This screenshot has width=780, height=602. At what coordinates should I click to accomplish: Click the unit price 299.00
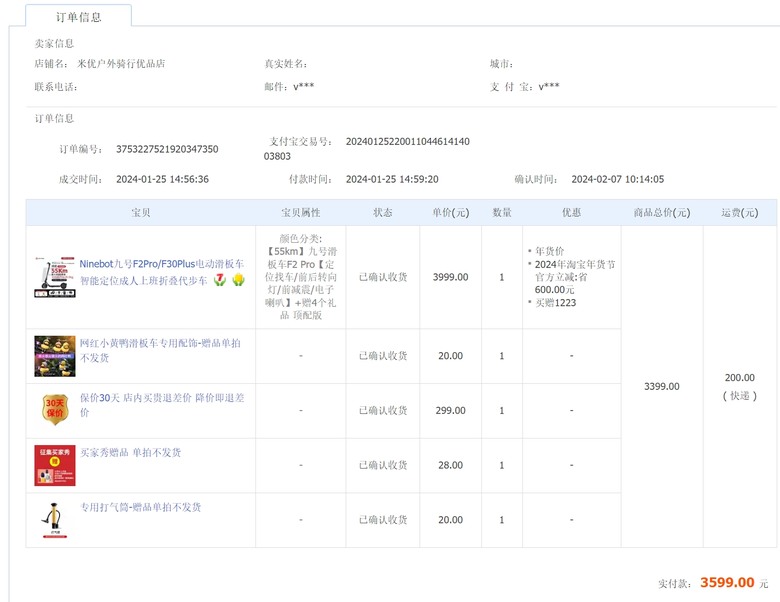click(x=451, y=410)
